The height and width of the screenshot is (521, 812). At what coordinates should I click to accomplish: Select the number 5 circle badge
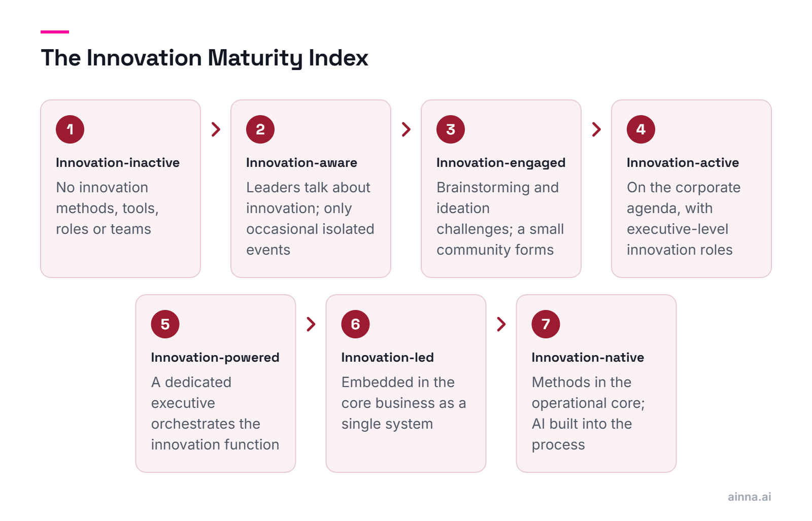(165, 324)
